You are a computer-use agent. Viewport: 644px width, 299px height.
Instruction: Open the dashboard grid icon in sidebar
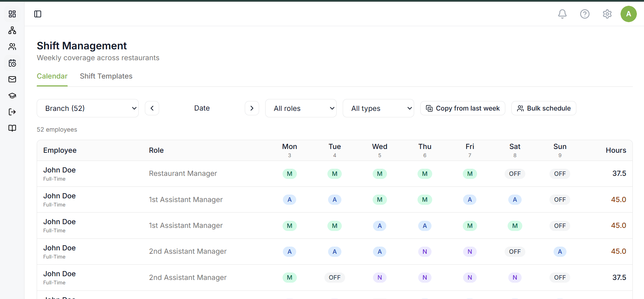coord(12,14)
